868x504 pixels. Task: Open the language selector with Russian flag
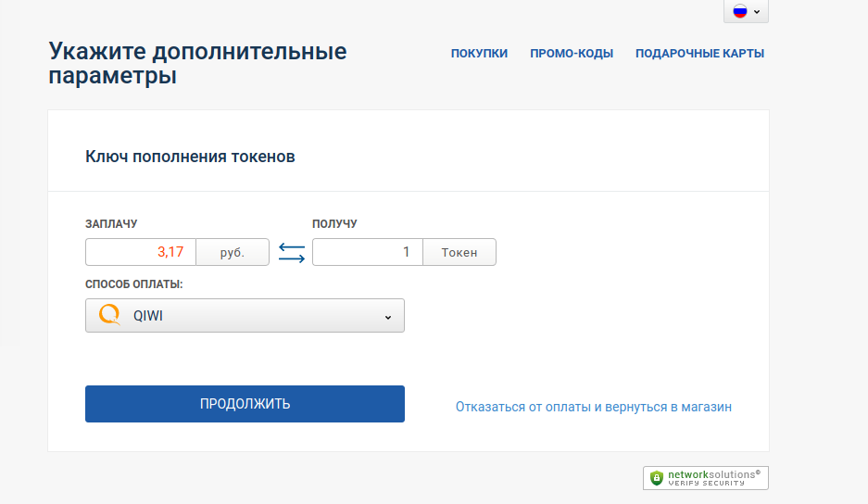(746, 11)
